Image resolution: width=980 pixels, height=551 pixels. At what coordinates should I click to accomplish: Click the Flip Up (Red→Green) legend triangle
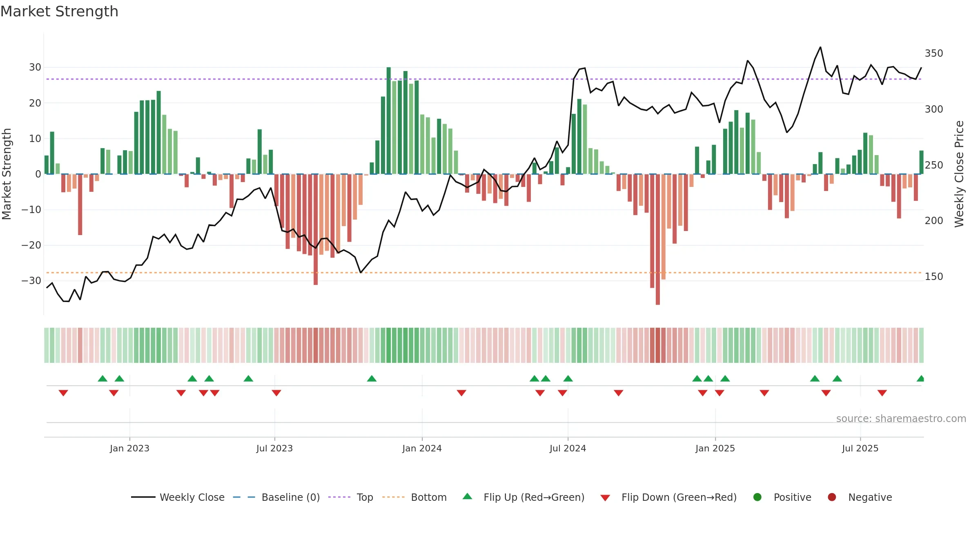pyautogui.click(x=468, y=496)
